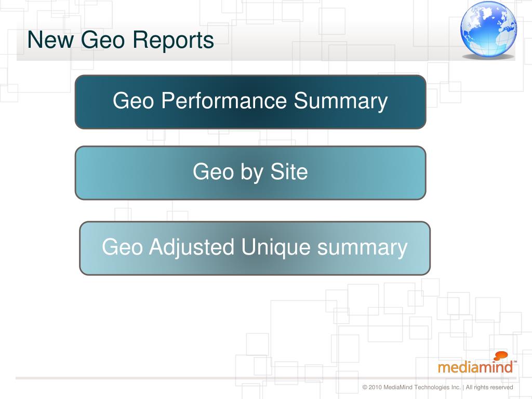This screenshot has height=399, width=532.
Task: Click the trademark symbol beside mediamind
Action: (x=515, y=362)
